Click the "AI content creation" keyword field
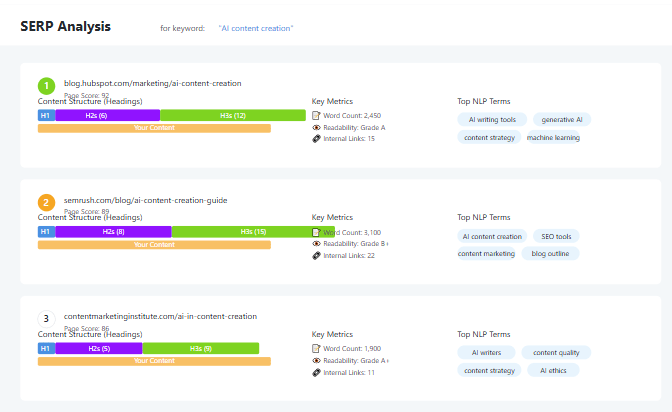The width and height of the screenshot is (672, 412). click(256, 28)
